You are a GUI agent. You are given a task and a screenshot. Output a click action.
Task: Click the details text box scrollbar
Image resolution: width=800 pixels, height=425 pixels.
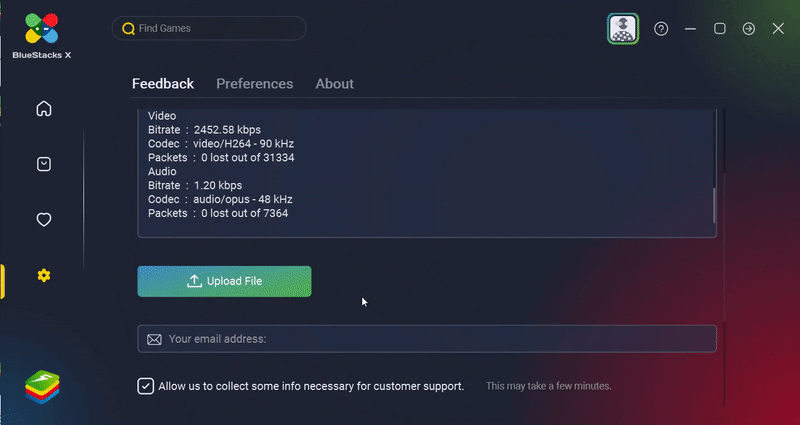pyautogui.click(x=714, y=205)
